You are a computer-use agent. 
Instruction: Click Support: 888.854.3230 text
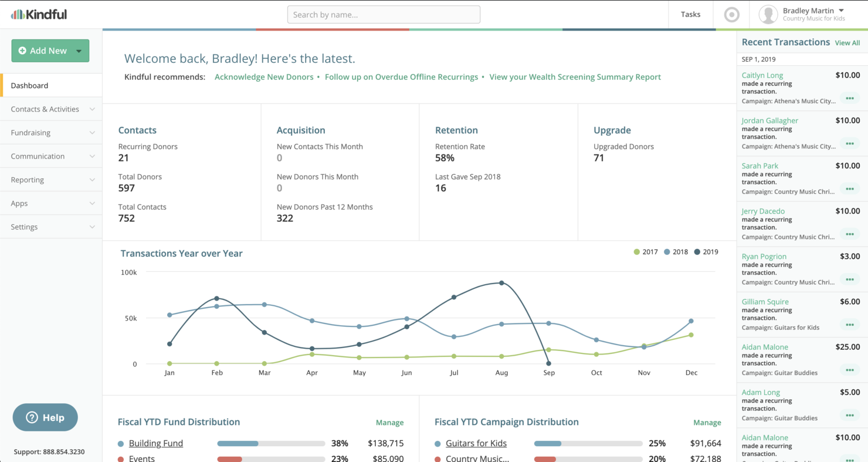click(x=49, y=452)
